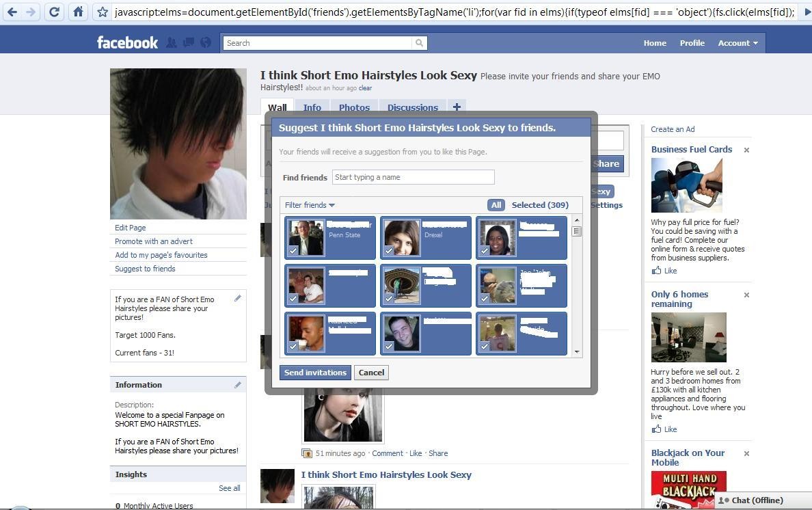Show the Selected (309) friends view
812x510 pixels.
pos(540,205)
